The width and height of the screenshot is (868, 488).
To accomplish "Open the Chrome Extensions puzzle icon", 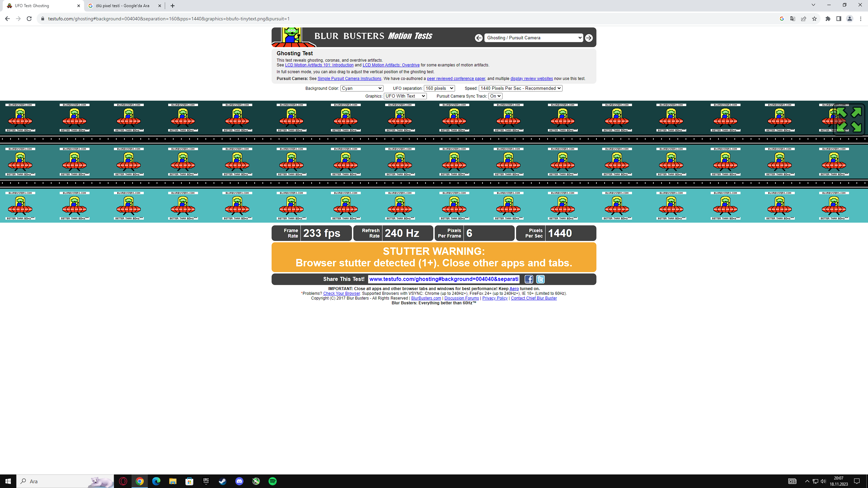I will [x=828, y=19].
